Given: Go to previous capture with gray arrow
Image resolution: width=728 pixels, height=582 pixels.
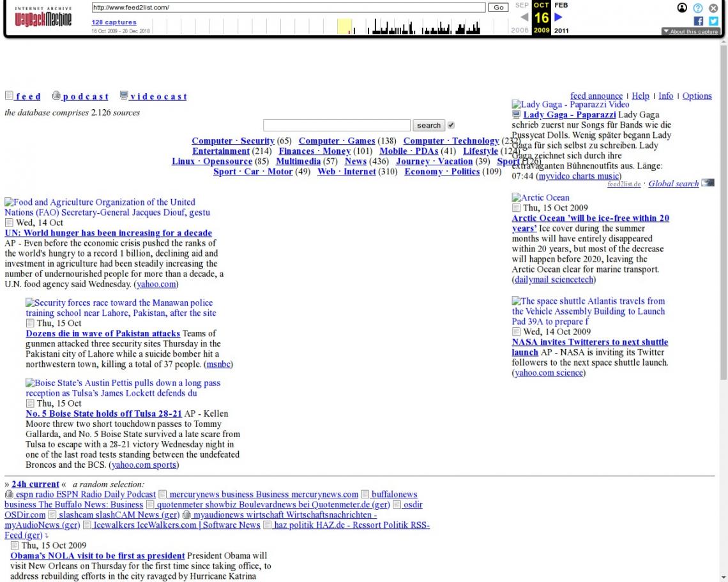Looking at the screenshot, I should click(x=524, y=17).
